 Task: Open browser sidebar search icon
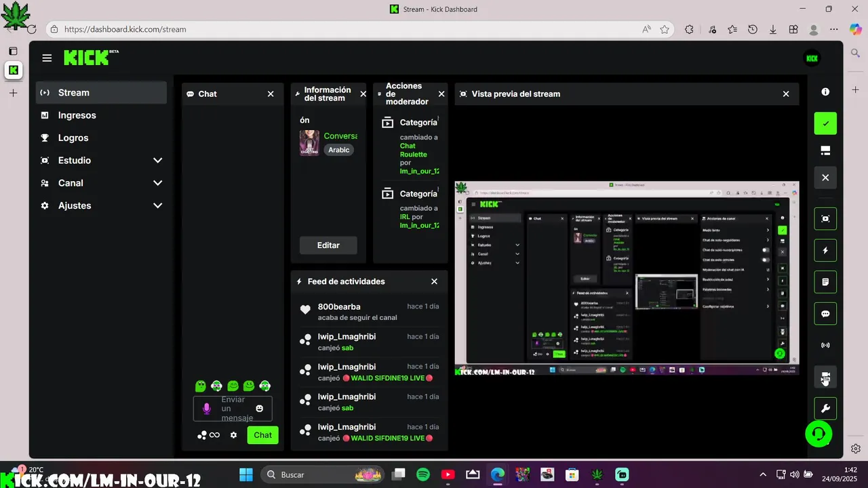(856, 52)
